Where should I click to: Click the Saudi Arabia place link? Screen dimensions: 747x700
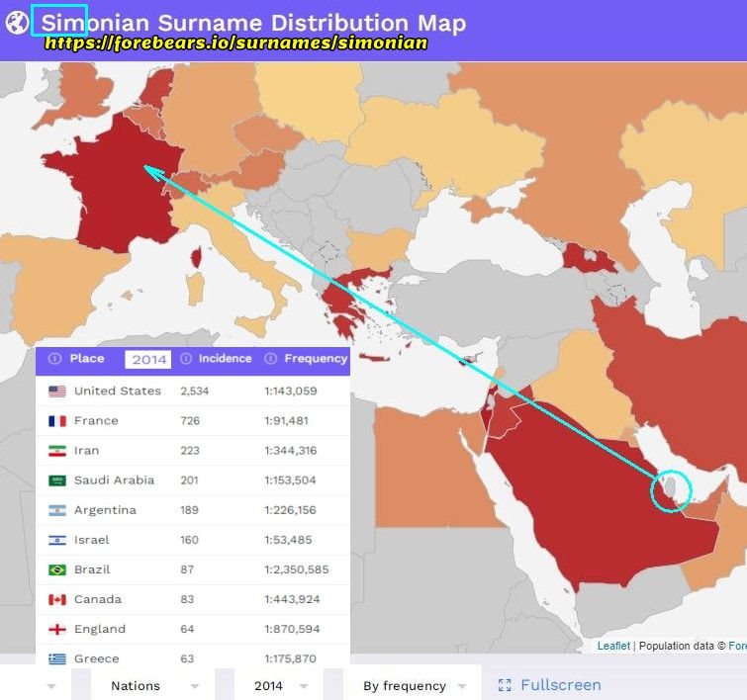[x=115, y=480]
